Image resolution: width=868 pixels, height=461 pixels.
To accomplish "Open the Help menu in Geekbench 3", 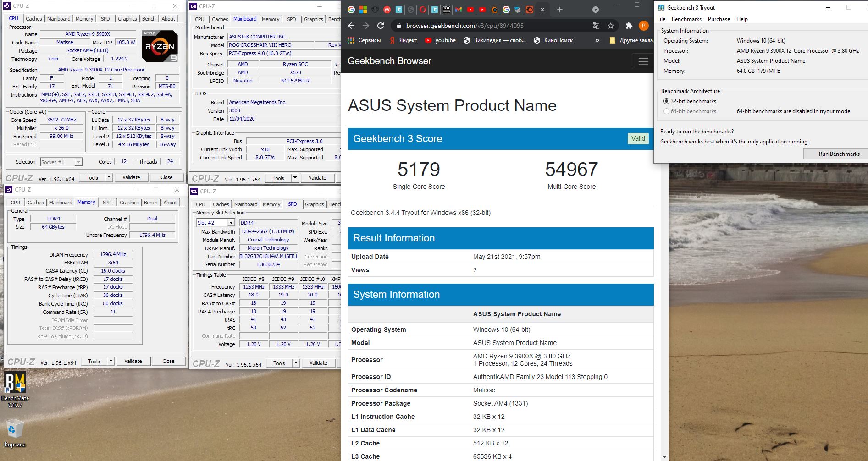I will coord(742,19).
